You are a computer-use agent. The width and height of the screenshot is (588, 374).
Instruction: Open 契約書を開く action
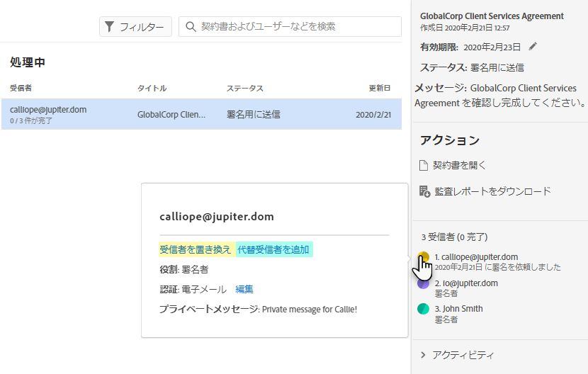point(459,166)
